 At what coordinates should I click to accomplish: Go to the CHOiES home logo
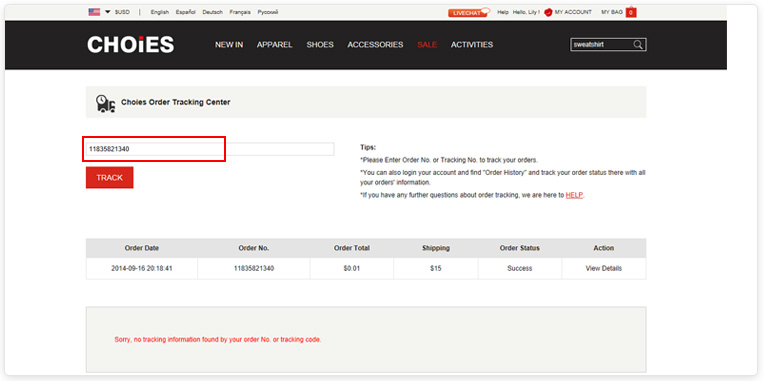coord(131,44)
